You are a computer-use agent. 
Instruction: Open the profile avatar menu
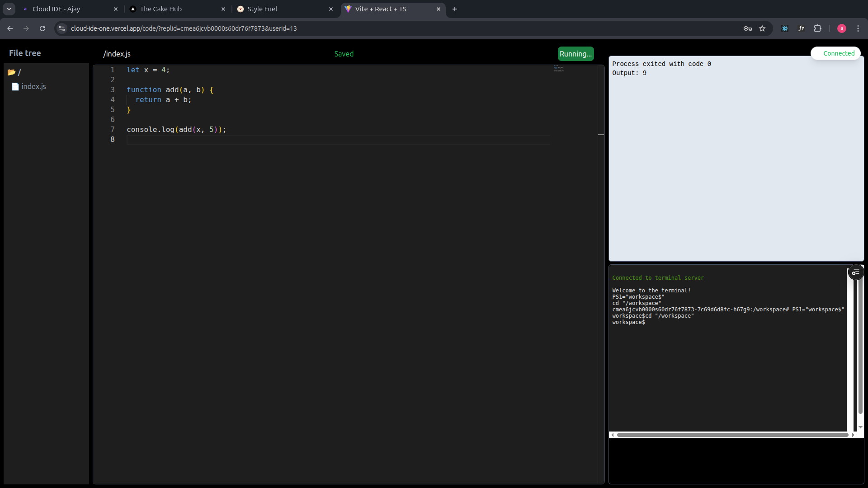842,28
